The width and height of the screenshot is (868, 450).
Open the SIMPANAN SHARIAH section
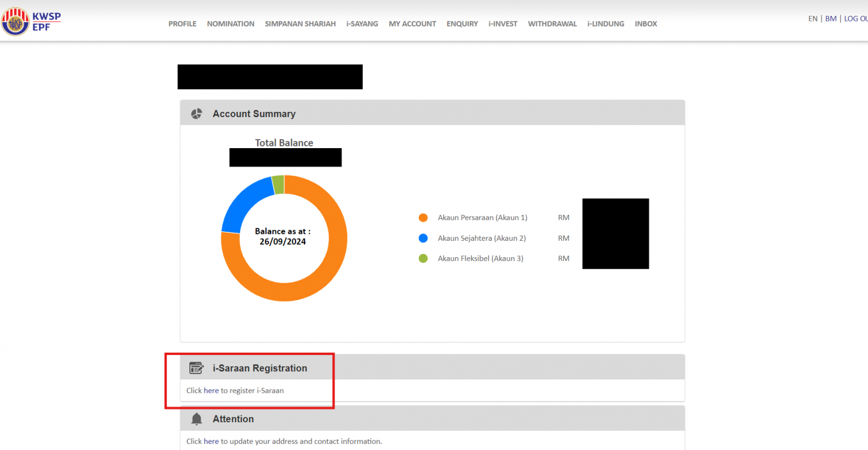click(x=300, y=24)
